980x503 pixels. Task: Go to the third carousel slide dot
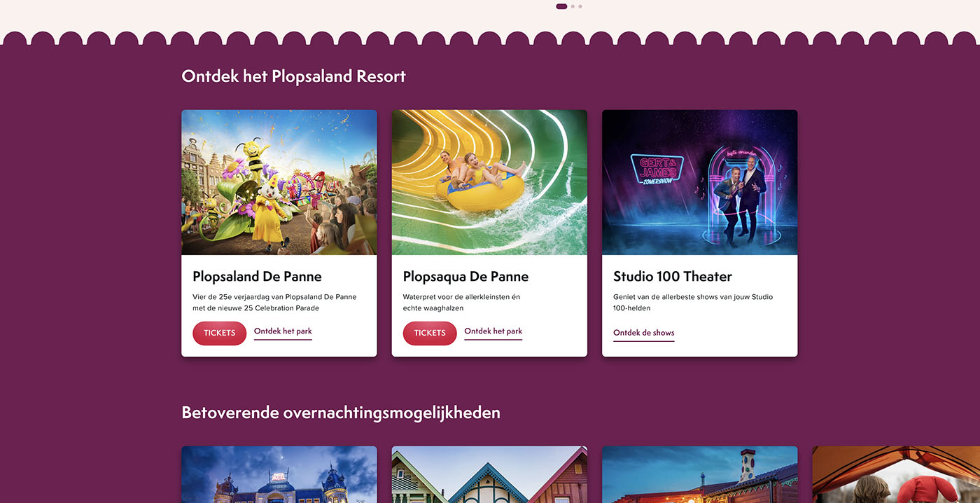click(580, 6)
